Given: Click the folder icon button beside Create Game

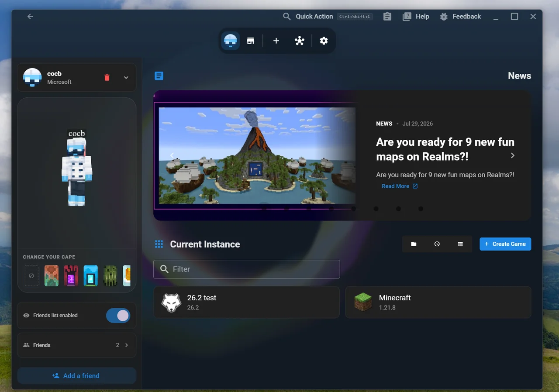Looking at the screenshot, I should tap(414, 244).
